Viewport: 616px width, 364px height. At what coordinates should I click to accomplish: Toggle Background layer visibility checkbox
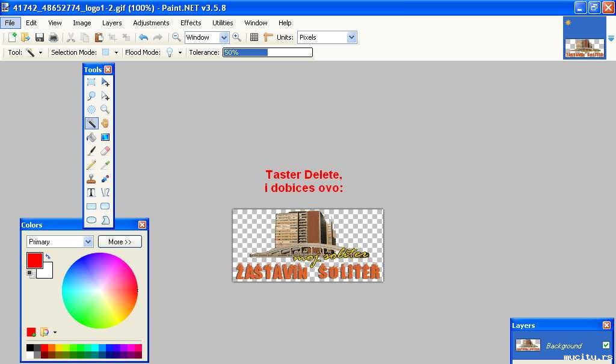tap(606, 345)
